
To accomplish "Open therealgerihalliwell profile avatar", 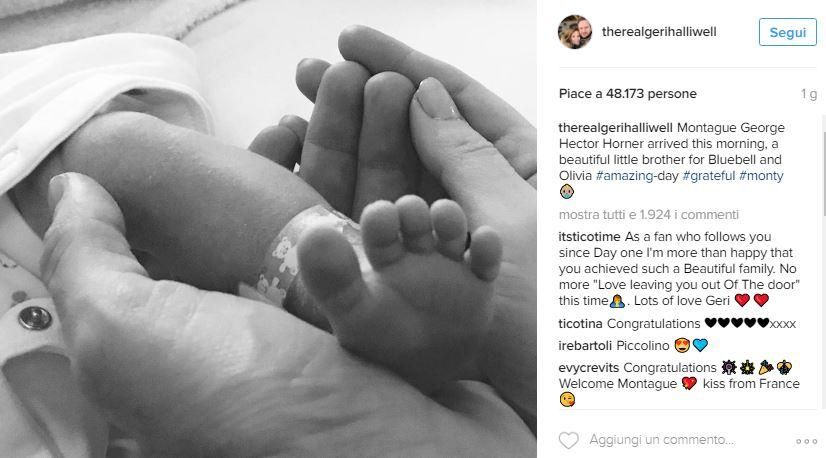I will (x=575, y=32).
